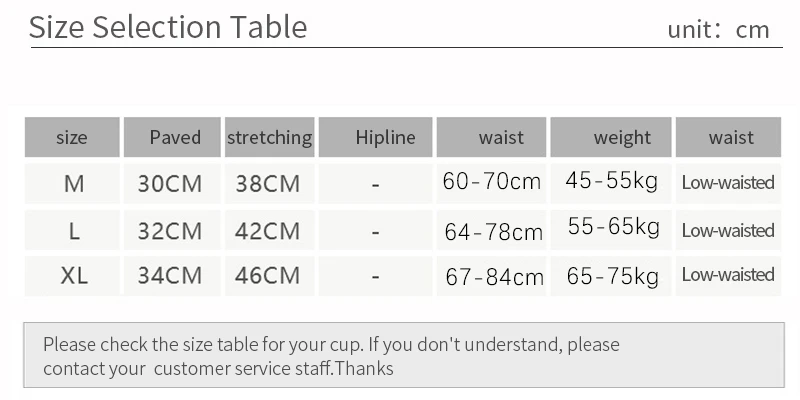This screenshot has height=400, width=800.
Task: Click the M size cell
Action: click(x=73, y=184)
